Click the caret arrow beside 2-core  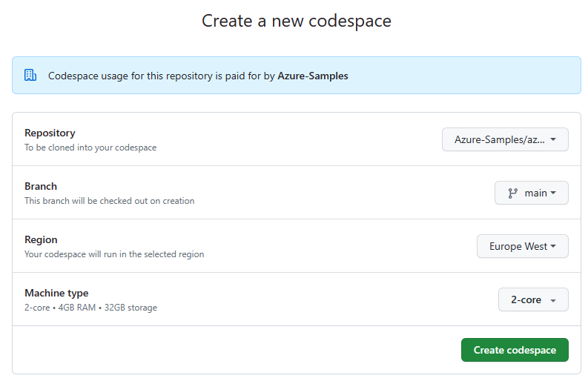[553, 300]
